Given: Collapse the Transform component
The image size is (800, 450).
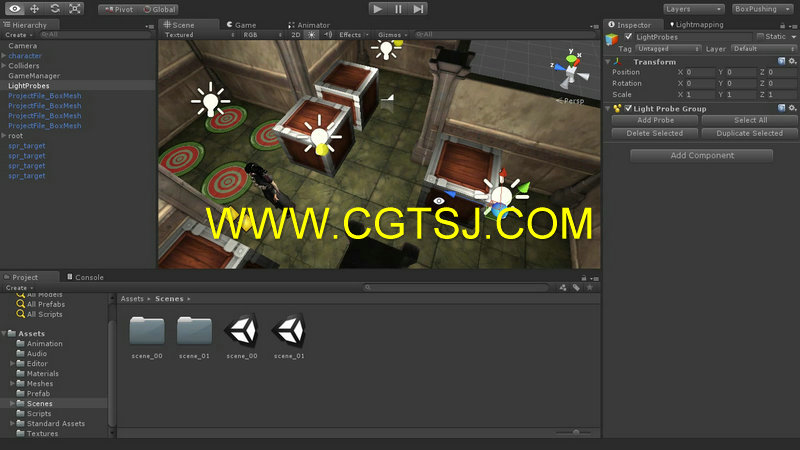Looking at the screenshot, I should tap(608, 62).
